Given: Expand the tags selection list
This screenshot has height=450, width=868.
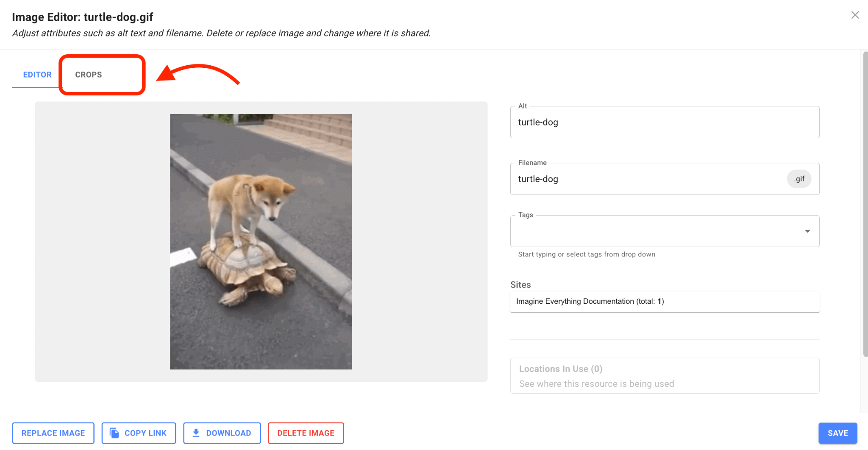Looking at the screenshot, I should (807, 231).
